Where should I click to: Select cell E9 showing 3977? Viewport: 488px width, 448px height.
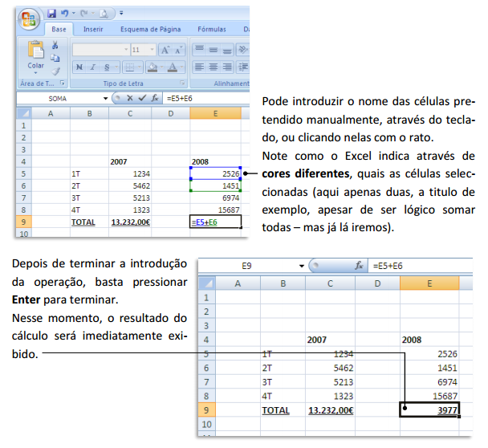[x=431, y=409]
